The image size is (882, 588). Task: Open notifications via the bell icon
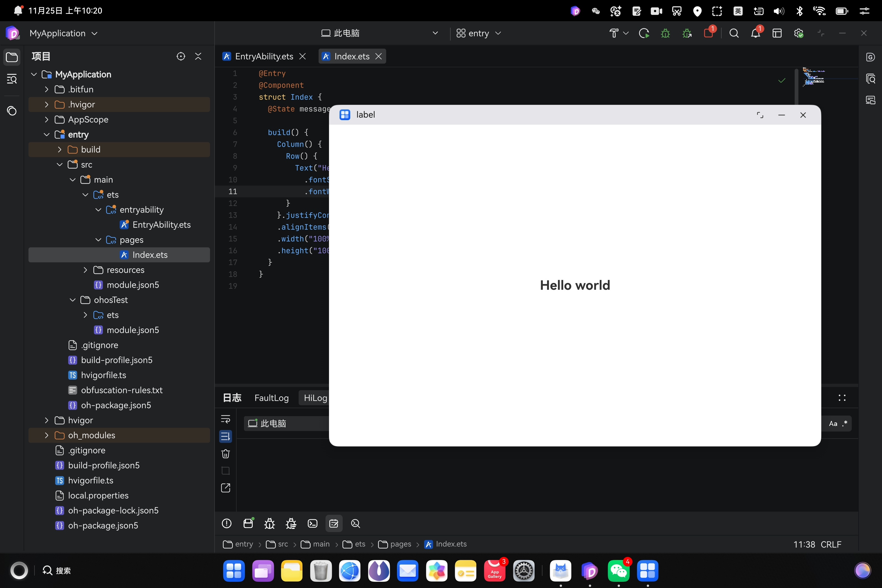756,33
